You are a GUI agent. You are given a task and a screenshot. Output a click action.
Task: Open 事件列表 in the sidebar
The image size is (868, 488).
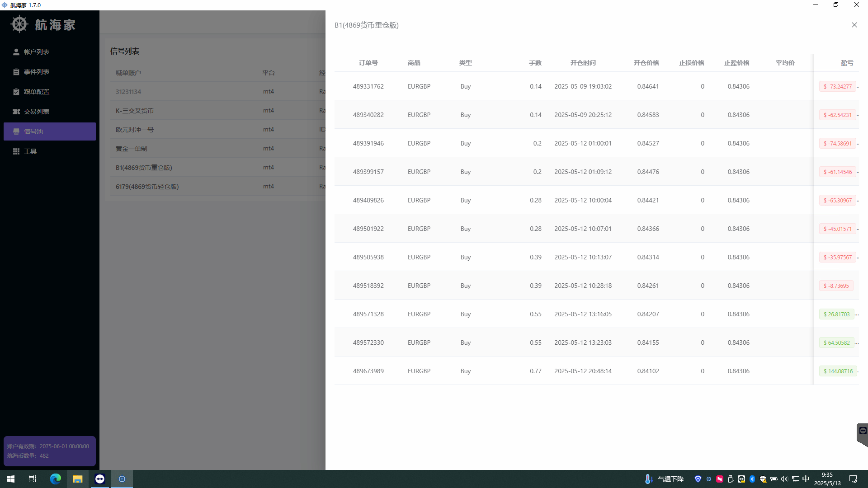click(x=36, y=72)
